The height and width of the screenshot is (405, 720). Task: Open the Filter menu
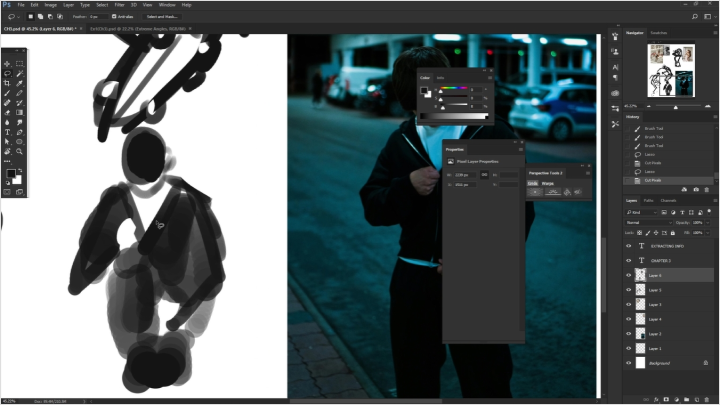(x=119, y=5)
